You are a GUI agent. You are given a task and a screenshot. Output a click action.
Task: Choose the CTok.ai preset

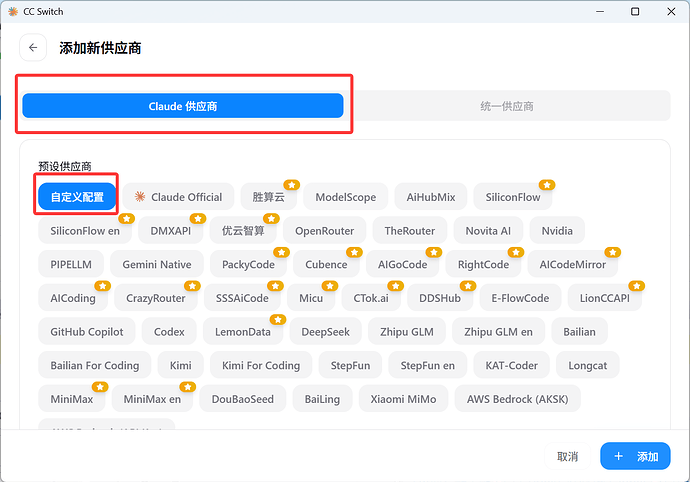click(x=371, y=298)
